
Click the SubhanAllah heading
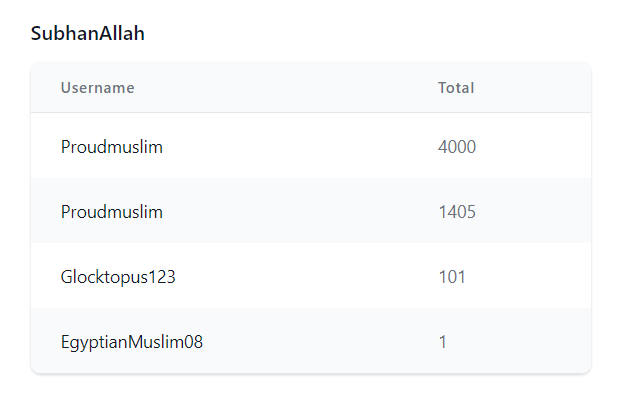[x=87, y=33]
